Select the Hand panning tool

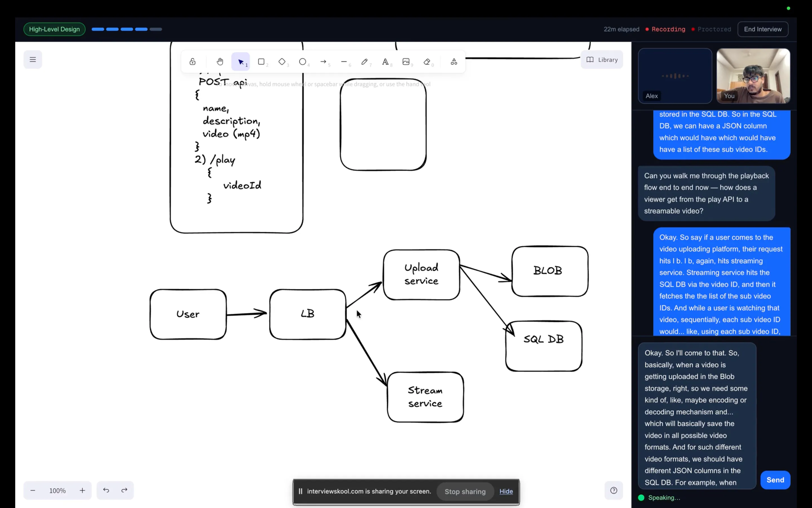220,62
